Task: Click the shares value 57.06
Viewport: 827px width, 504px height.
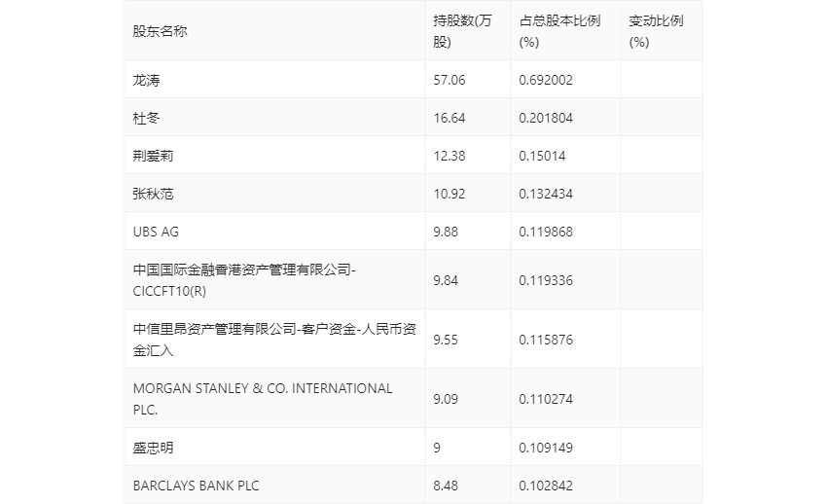Action: (449, 80)
